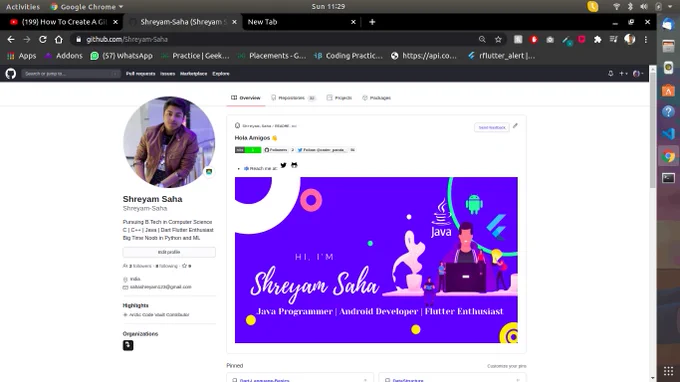Image resolution: width=680 pixels, height=382 pixels.
Task: Close the Shreyam-Saha browser tab
Action: click(234, 22)
